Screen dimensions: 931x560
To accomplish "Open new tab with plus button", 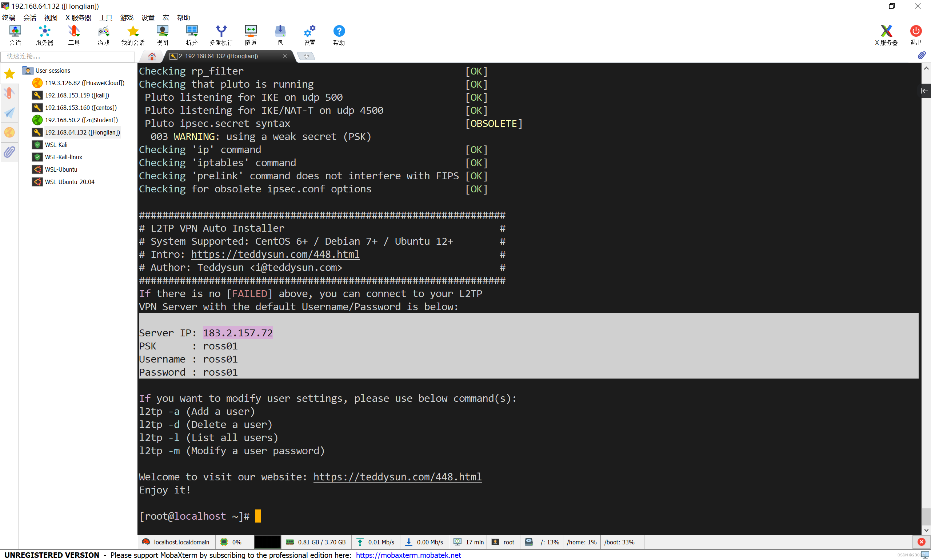I will click(306, 56).
